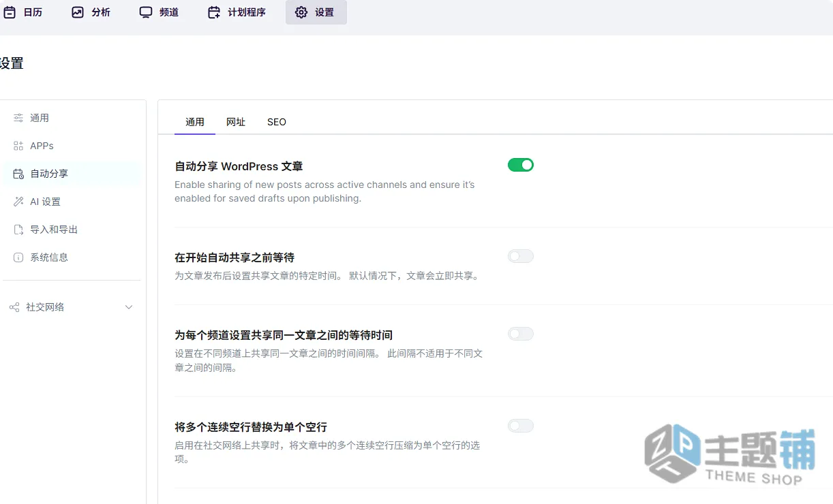Click the 'Enable sharing of new posts' description
This screenshot has width=833, height=504.
pyautogui.click(x=324, y=191)
